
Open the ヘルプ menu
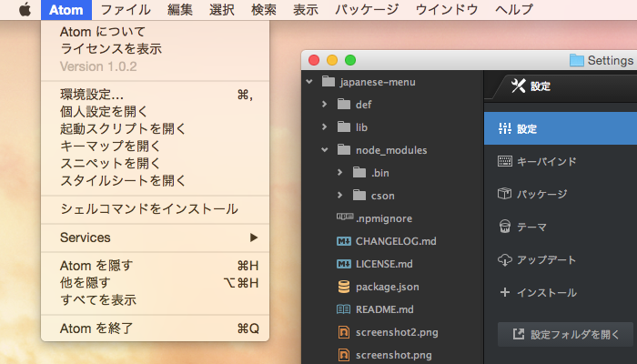(x=514, y=9)
